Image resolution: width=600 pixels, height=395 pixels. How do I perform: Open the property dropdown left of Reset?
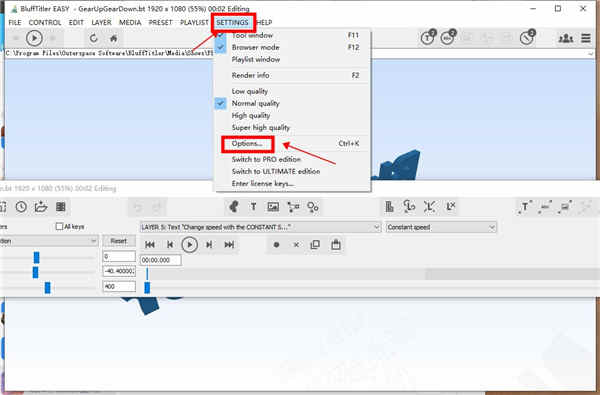tap(48, 241)
